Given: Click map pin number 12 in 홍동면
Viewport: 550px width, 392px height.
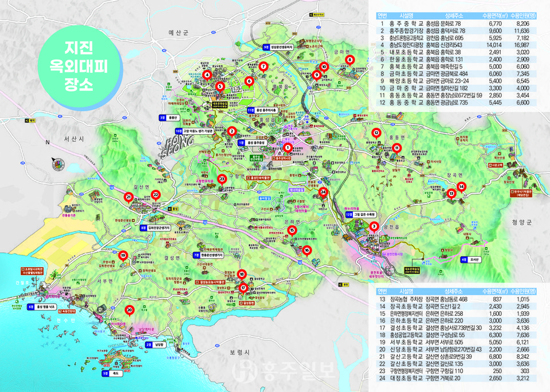Looking at the screenshot, I should pos(376,133).
